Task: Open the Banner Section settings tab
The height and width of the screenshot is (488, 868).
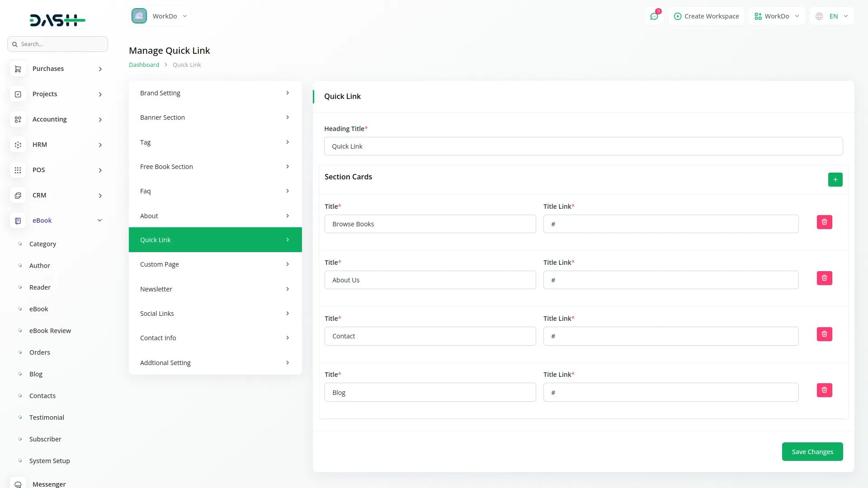Action: (x=215, y=117)
